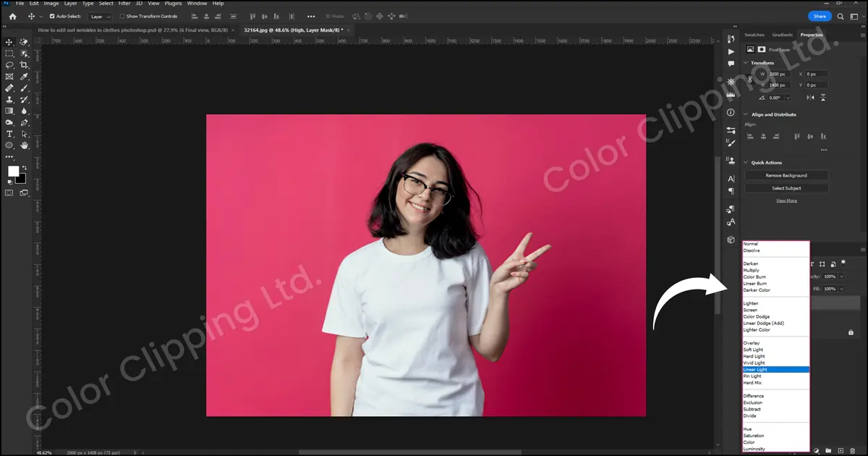Open the Paragraph panel icon
The width and height of the screenshot is (868, 456).
(731, 191)
